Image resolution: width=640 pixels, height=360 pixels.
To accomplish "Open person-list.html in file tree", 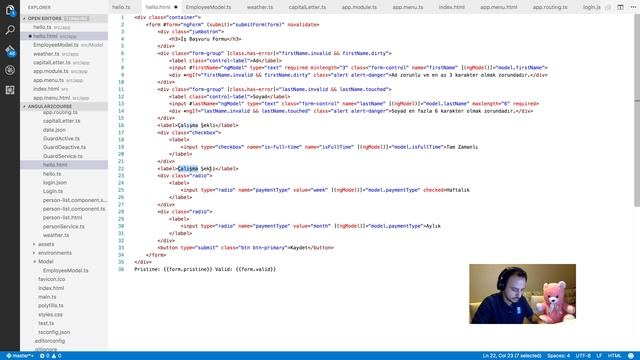I will (x=62, y=218).
